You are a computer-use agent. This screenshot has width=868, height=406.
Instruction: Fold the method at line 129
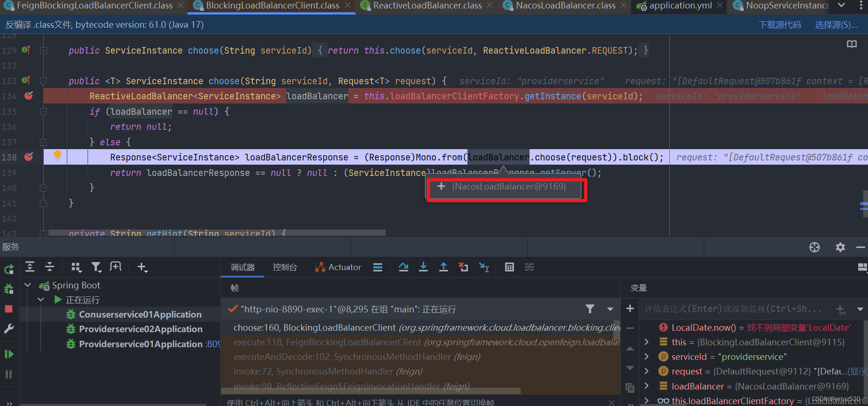43,50
